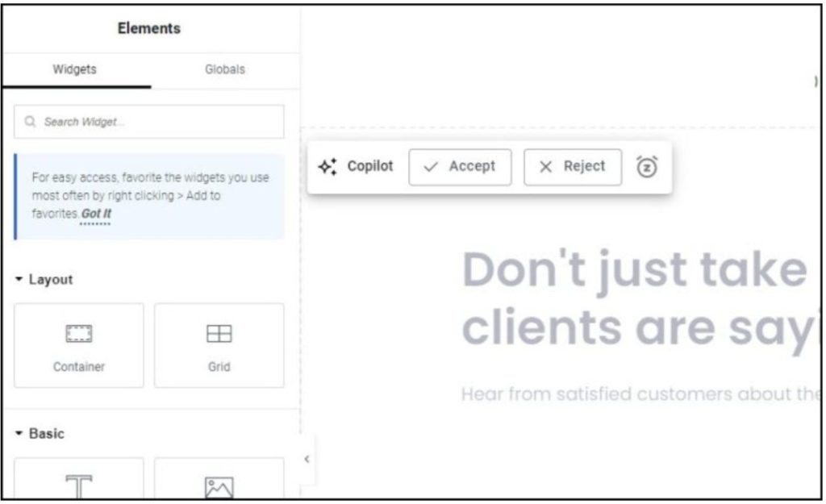The height and width of the screenshot is (504, 826).
Task: Switch to the Widgets tab
Action: (x=75, y=69)
